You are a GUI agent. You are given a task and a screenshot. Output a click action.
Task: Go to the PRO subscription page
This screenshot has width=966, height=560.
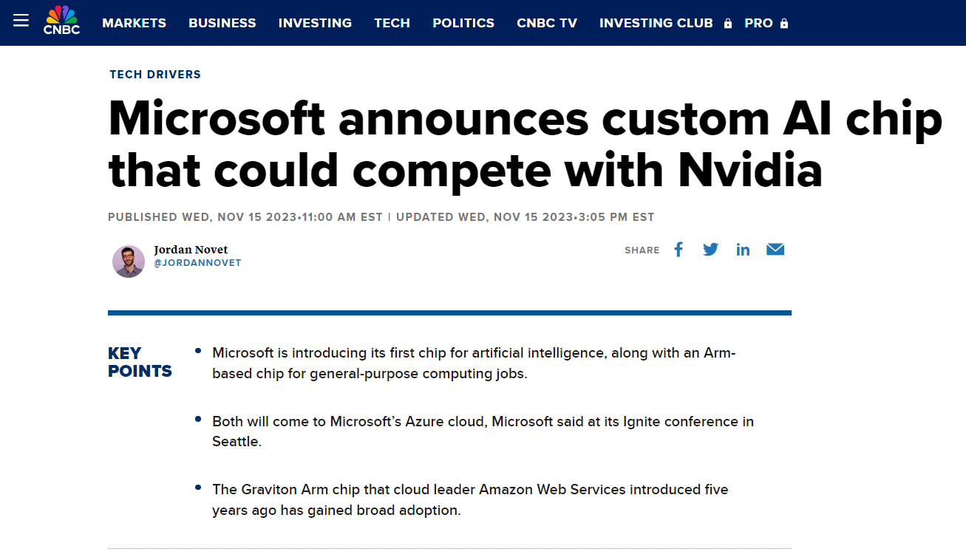point(758,23)
